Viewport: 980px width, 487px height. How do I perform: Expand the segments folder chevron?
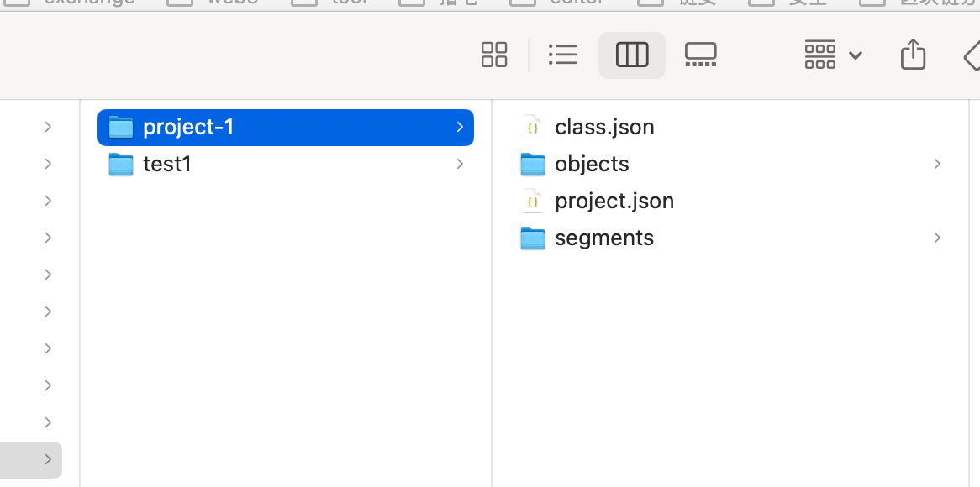(937, 238)
